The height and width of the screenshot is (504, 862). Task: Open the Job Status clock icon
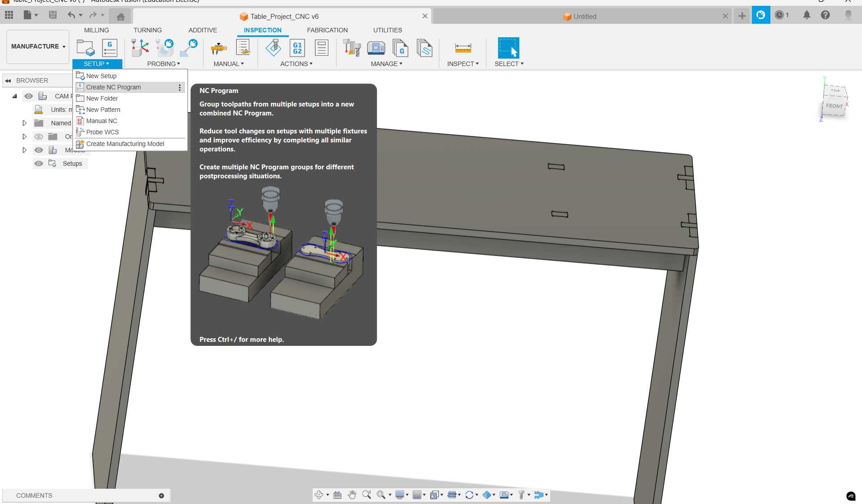tap(779, 15)
